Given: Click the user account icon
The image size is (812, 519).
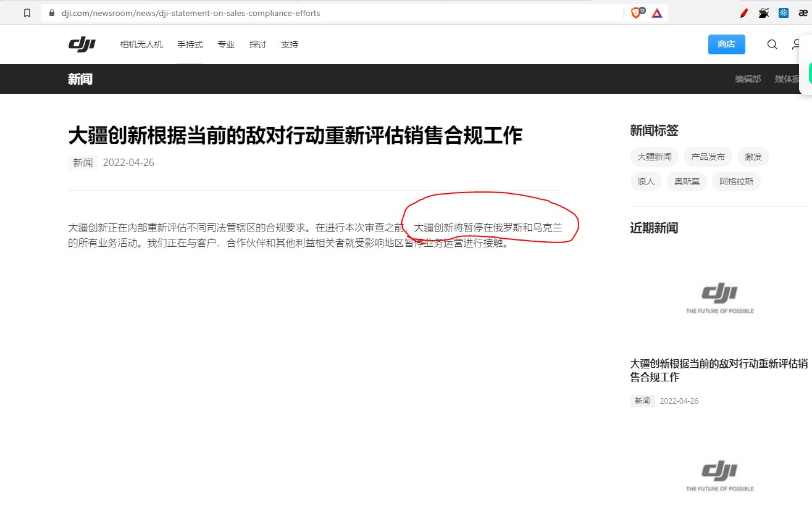Looking at the screenshot, I should click(x=797, y=44).
